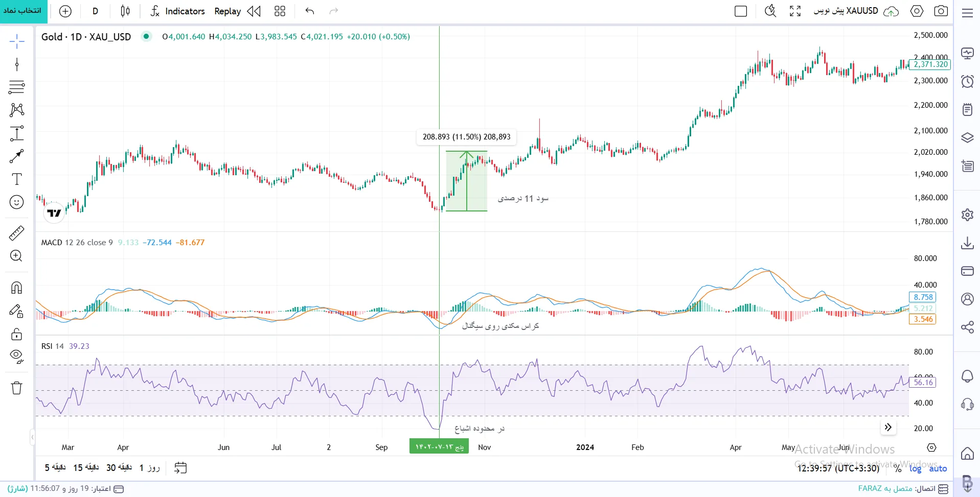Viewport: 980px width, 497px height.
Task: Open the D timeframe selector
Action: coord(95,11)
